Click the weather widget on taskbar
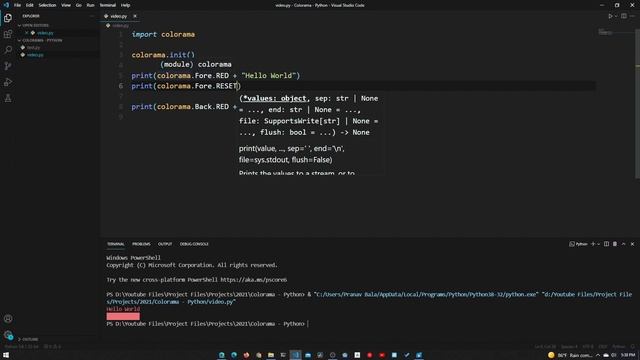This screenshot has width=640, height=360. pyautogui.click(x=570, y=355)
